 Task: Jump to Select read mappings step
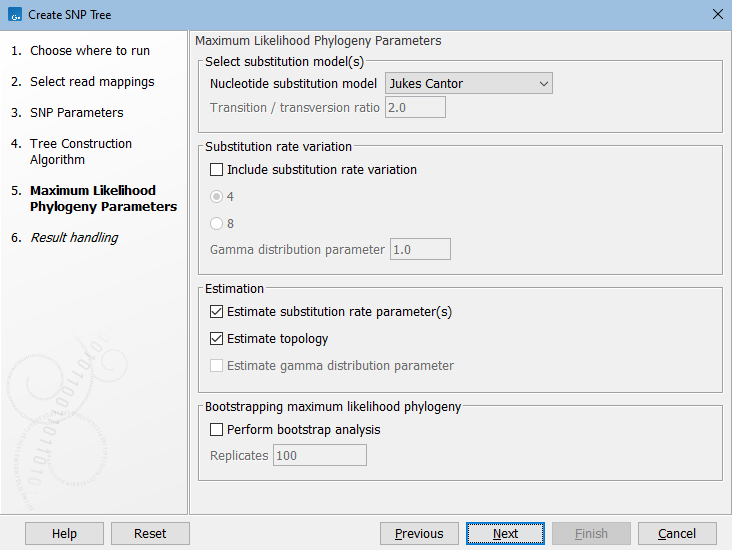pos(91,82)
